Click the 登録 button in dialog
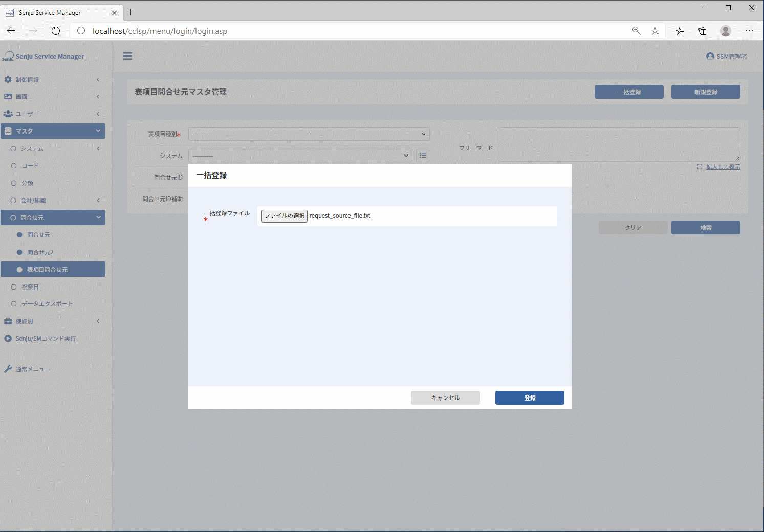 pos(530,398)
